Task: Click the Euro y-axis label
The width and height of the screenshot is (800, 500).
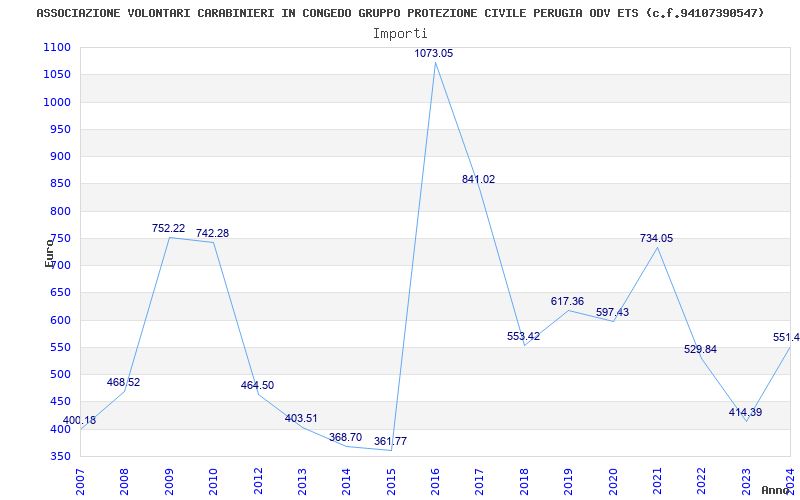Action: coord(49,253)
